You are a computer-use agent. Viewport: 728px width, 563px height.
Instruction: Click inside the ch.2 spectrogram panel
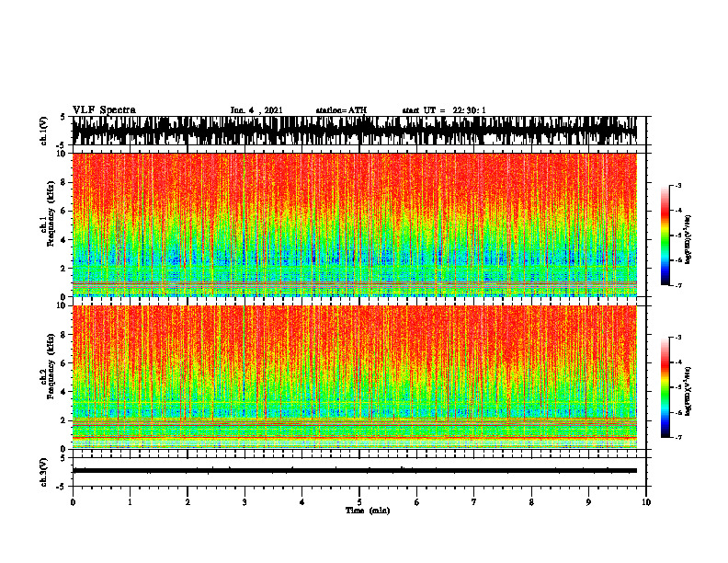[x=355, y=377]
